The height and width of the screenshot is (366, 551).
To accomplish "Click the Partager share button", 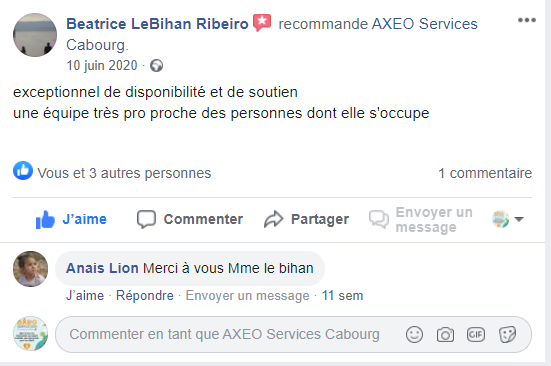I will (x=306, y=219).
